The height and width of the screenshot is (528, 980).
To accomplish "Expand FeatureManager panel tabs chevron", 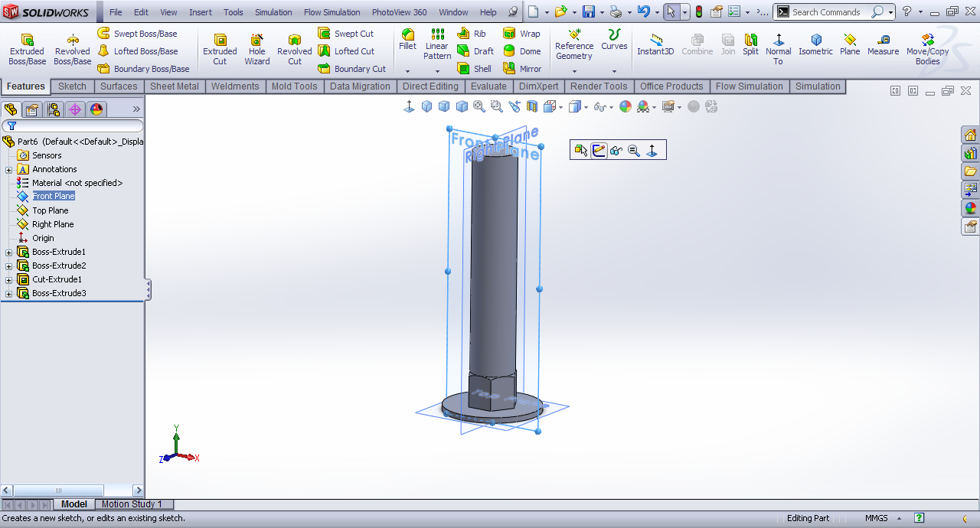I will coord(136,109).
